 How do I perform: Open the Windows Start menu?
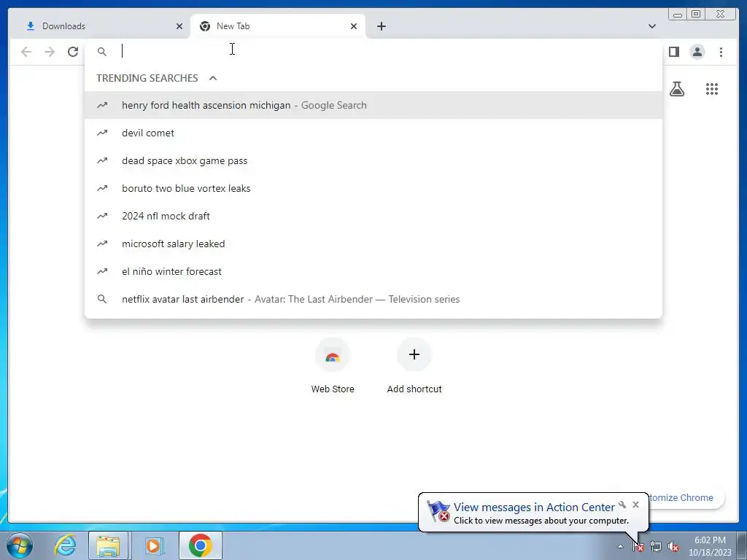(x=20, y=545)
